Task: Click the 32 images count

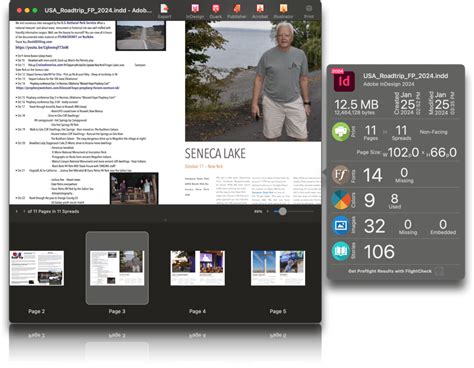Action: (x=375, y=226)
